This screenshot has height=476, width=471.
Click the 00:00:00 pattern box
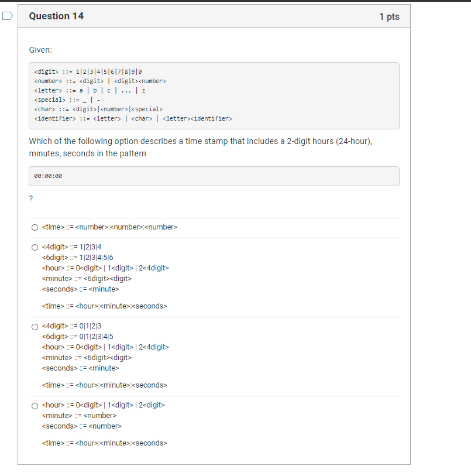click(214, 176)
